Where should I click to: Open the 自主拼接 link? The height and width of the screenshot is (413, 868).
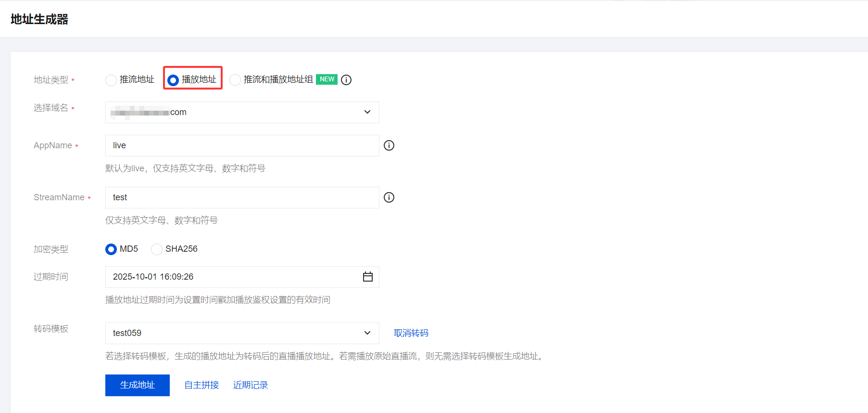pyautogui.click(x=201, y=385)
